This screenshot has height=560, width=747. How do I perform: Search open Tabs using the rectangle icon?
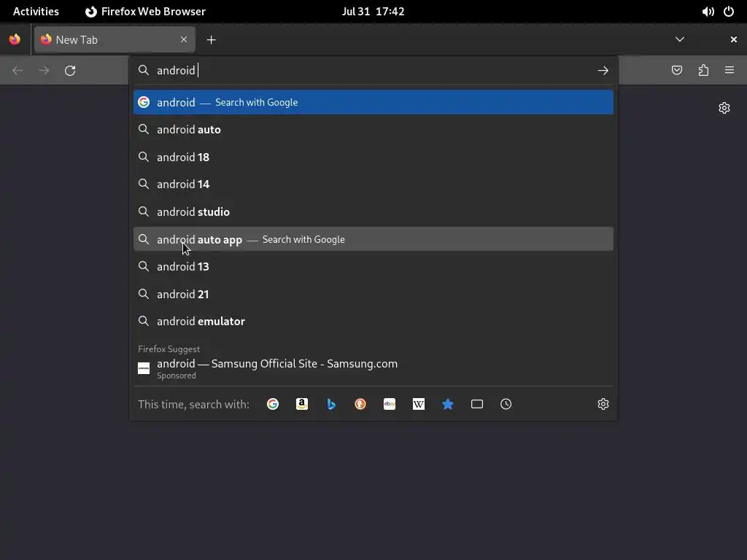coord(477,404)
